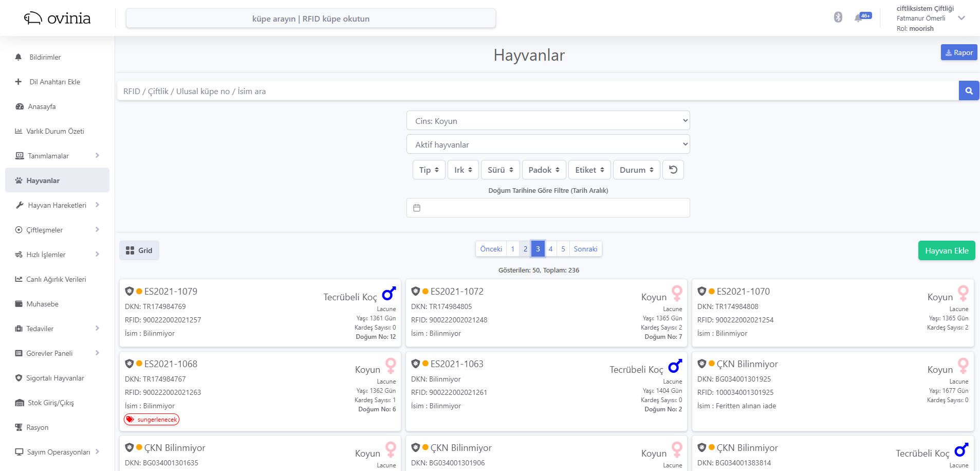Click the green Hayvan Ekle button

(x=947, y=250)
